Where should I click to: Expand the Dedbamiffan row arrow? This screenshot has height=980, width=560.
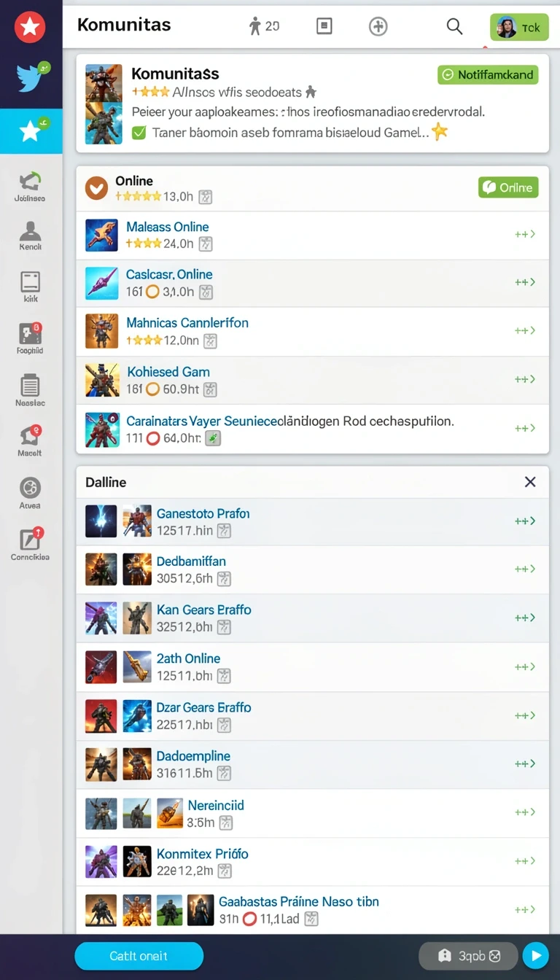(525, 569)
